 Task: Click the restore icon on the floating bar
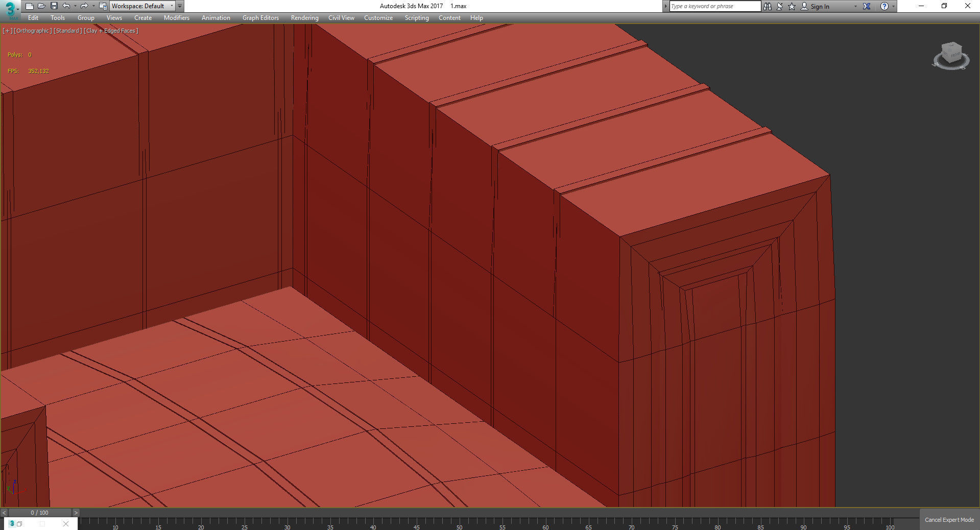(x=20, y=524)
